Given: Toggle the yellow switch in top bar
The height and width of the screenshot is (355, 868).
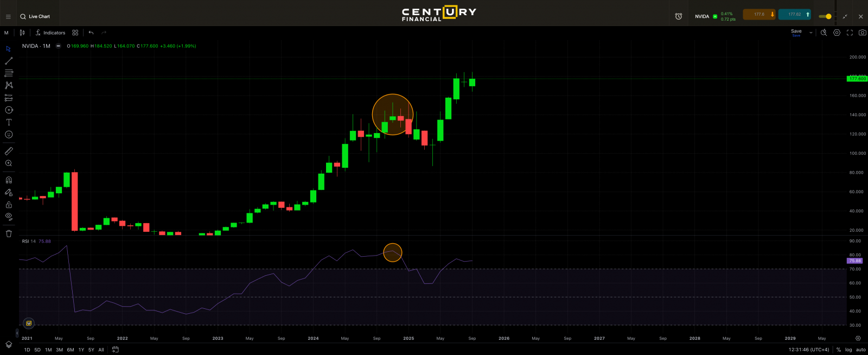Looking at the screenshot, I should (825, 16).
